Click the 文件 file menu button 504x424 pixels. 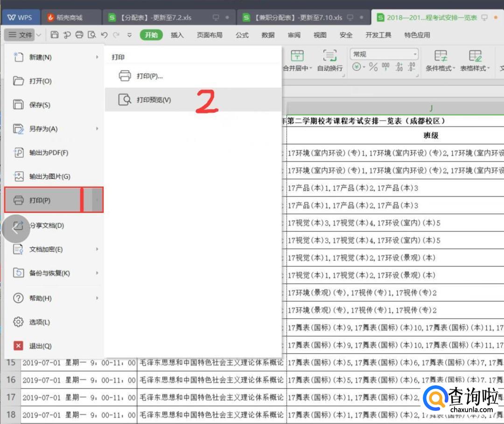click(x=20, y=35)
